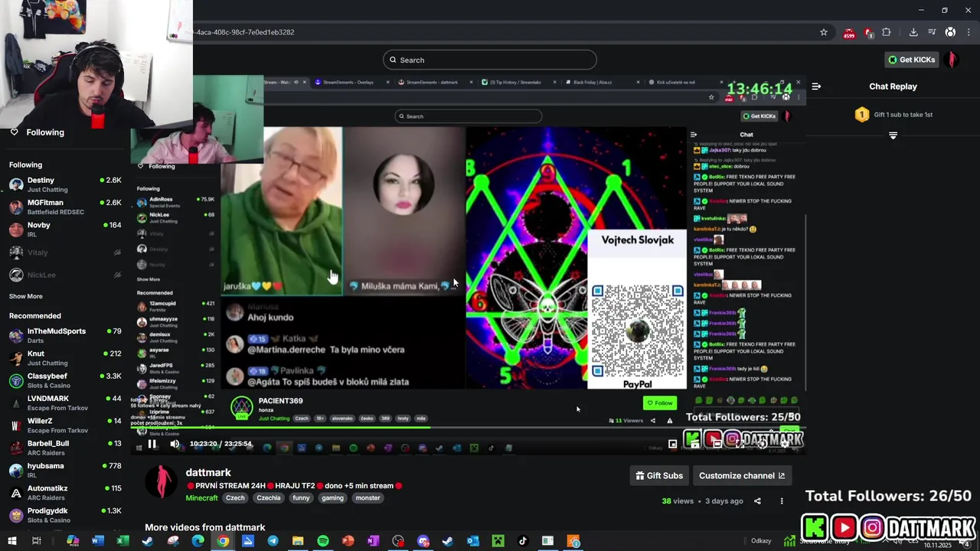The image size is (980, 551).
Task: Open the Classybeef recommended channel
Action: pos(65,380)
